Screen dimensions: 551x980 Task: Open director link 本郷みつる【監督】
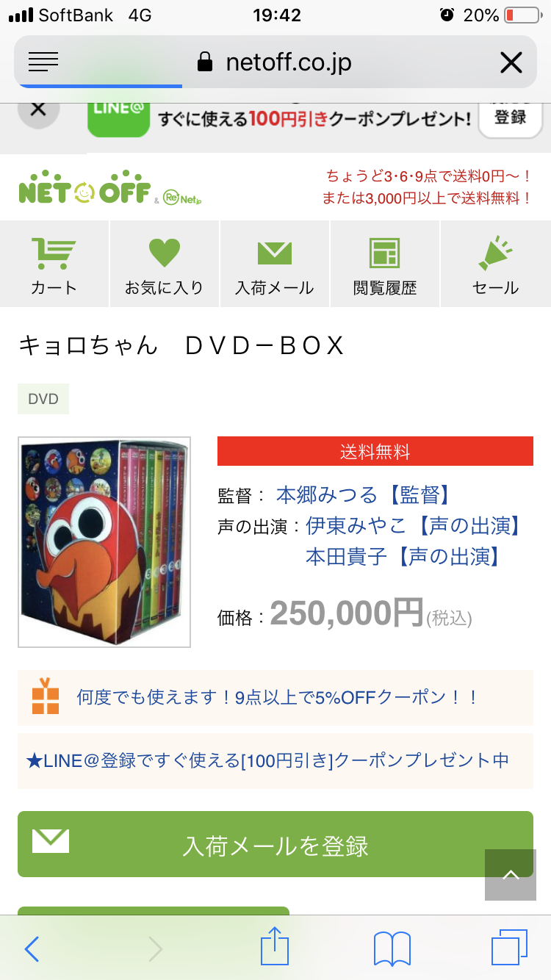tap(364, 495)
